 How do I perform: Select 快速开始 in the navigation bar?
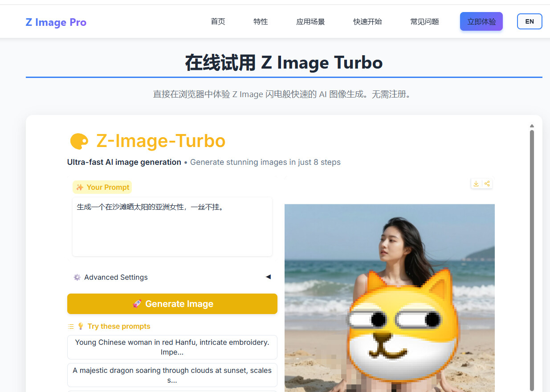tap(367, 21)
